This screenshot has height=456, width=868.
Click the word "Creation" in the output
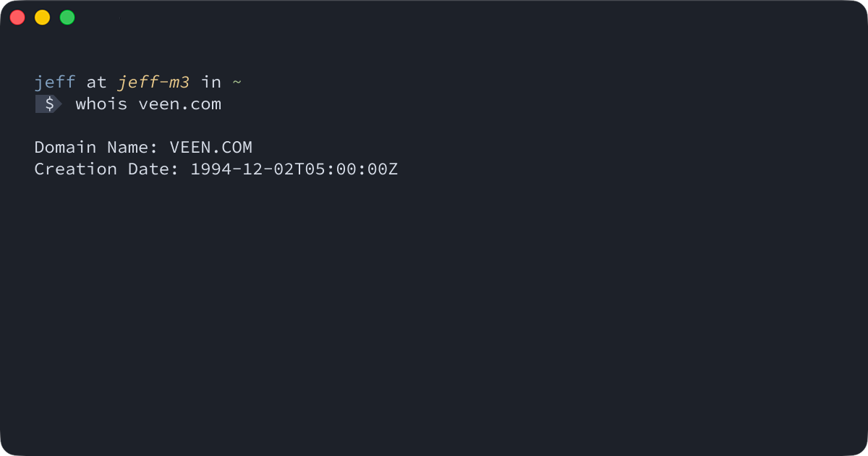76,169
